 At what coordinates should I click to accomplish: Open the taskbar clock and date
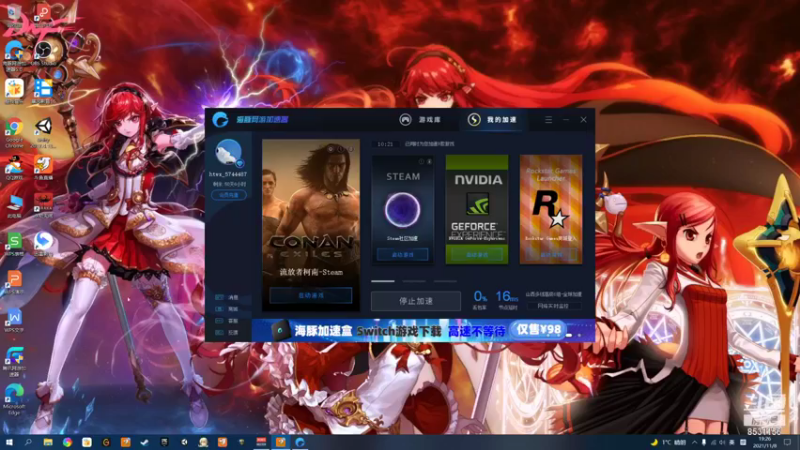click(765, 442)
